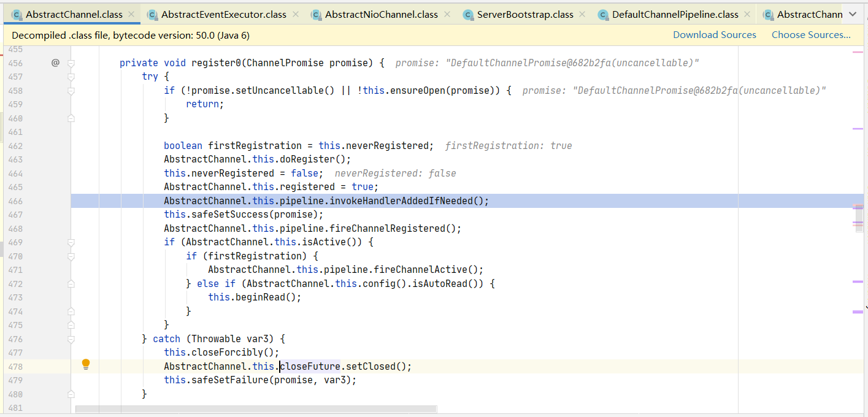
Task: Collapse catch block fold marker line 476
Action: [x=71, y=339]
